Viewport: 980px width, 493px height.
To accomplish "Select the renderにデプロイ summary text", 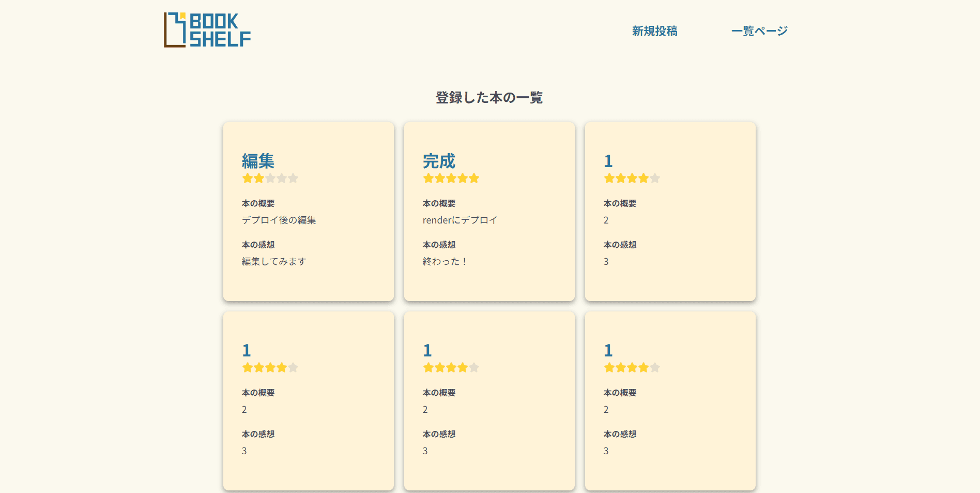I will click(x=460, y=220).
